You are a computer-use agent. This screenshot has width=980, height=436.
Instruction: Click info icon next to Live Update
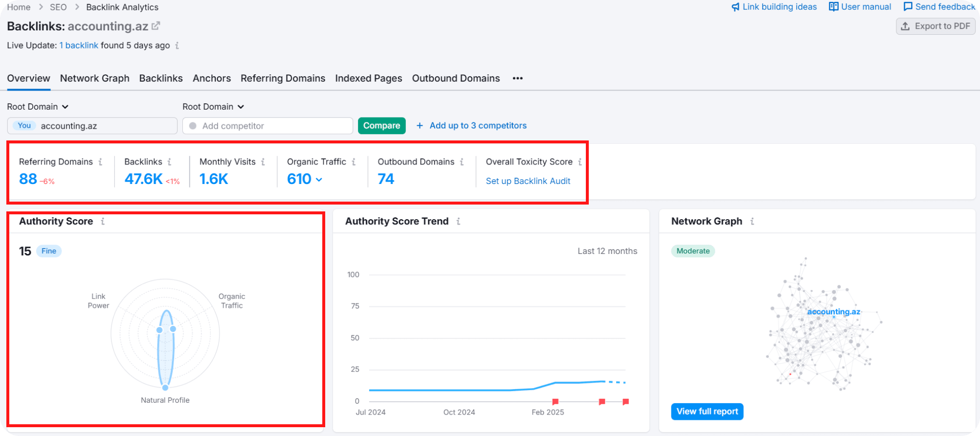(x=177, y=46)
